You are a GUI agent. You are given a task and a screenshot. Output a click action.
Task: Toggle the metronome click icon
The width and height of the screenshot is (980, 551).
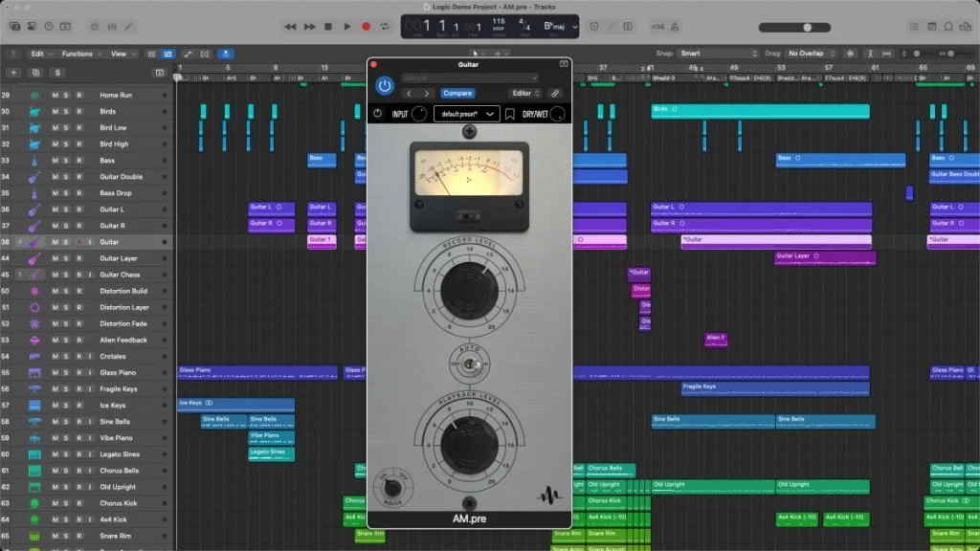coord(675,27)
